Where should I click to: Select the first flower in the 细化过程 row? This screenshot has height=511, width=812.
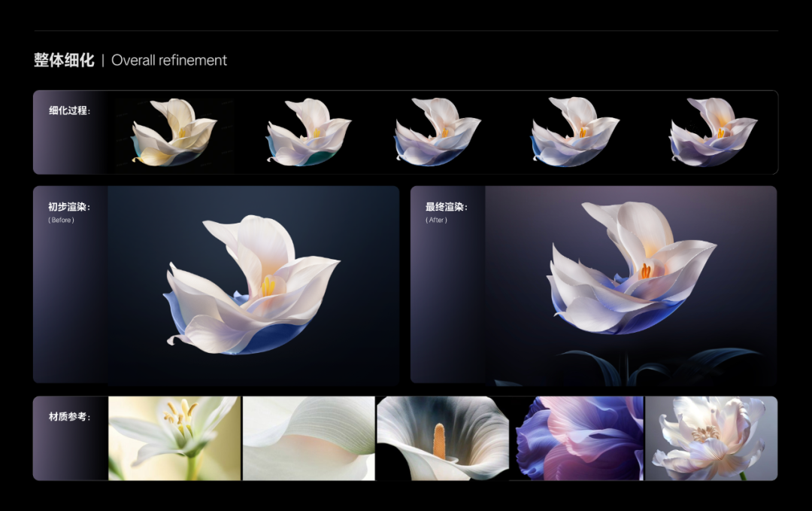174,132
